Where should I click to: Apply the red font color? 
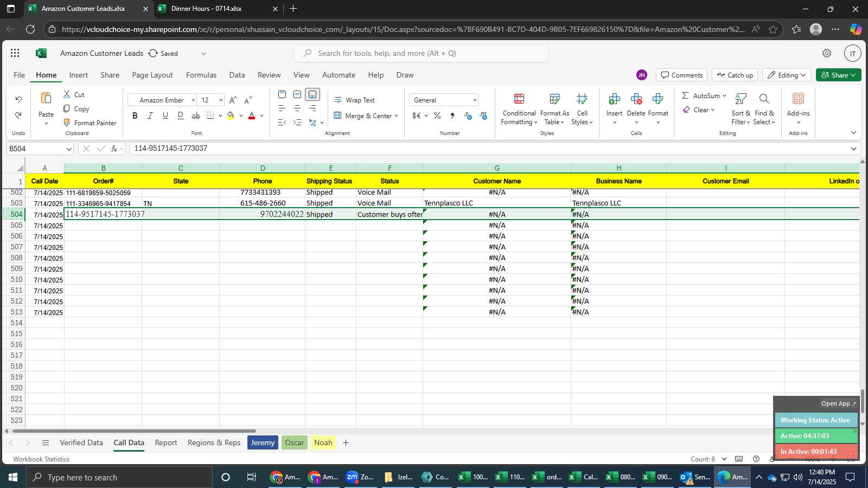tap(252, 115)
